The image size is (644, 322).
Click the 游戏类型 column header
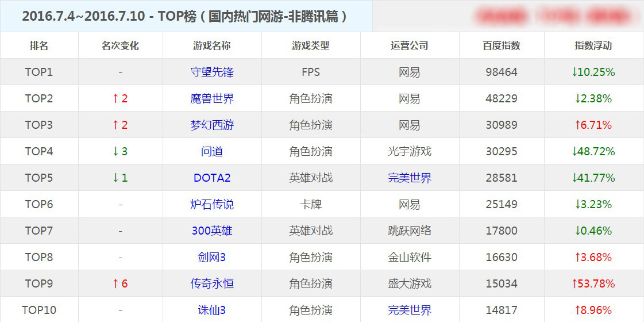point(311,45)
